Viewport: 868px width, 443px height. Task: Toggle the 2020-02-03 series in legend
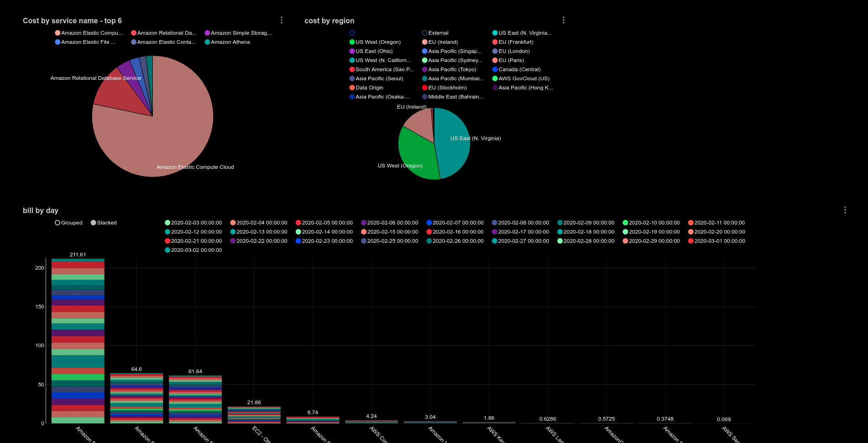coord(193,223)
